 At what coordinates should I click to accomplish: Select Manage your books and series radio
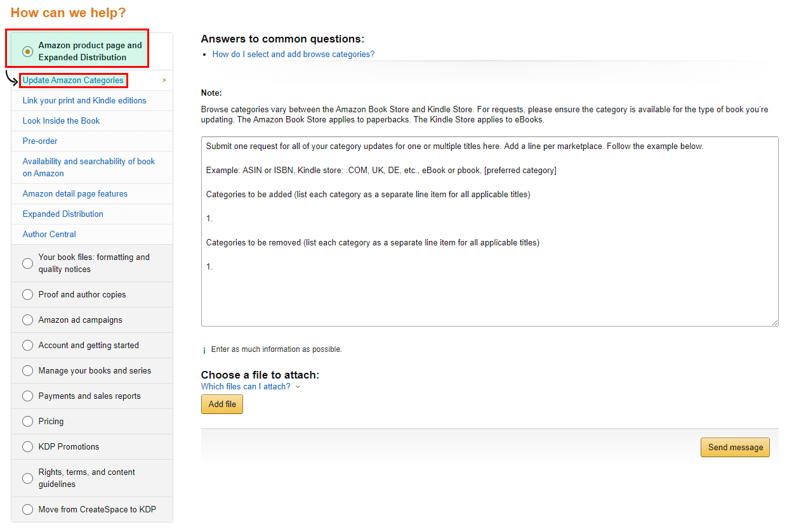point(28,371)
